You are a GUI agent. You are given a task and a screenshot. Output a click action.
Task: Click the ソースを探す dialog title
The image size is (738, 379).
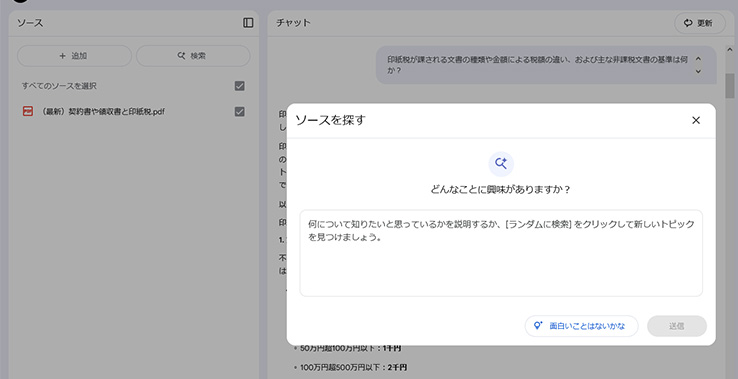click(330, 121)
